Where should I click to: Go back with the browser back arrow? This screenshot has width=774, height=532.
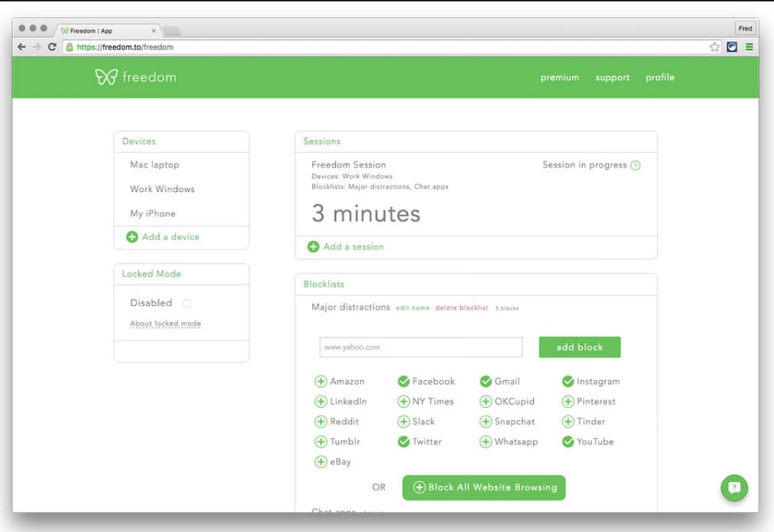pyautogui.click(x=22, y=47)
